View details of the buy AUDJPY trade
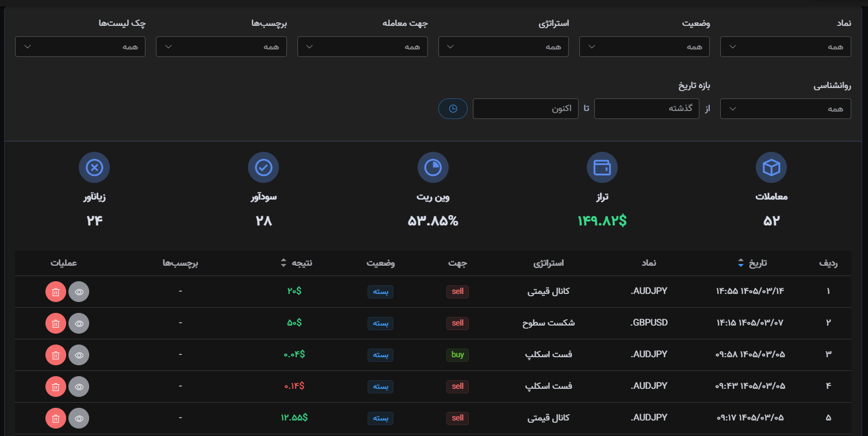The image size is (868, 436). 79,355
